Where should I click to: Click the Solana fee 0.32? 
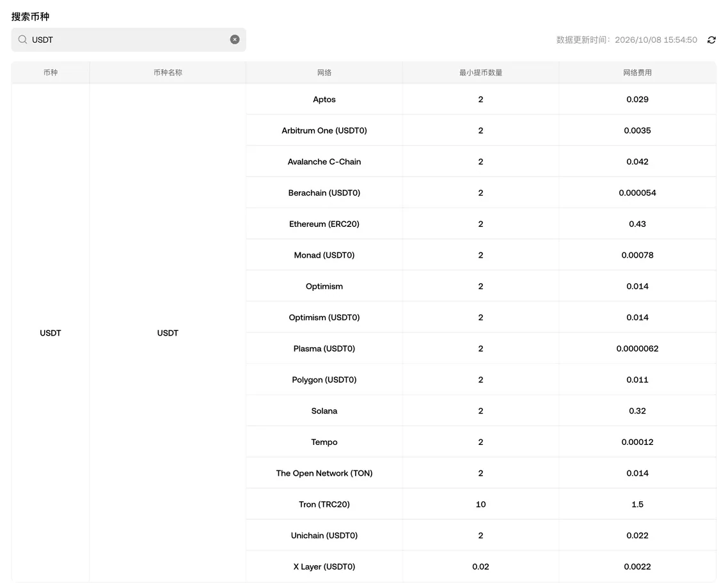[637, 411]
